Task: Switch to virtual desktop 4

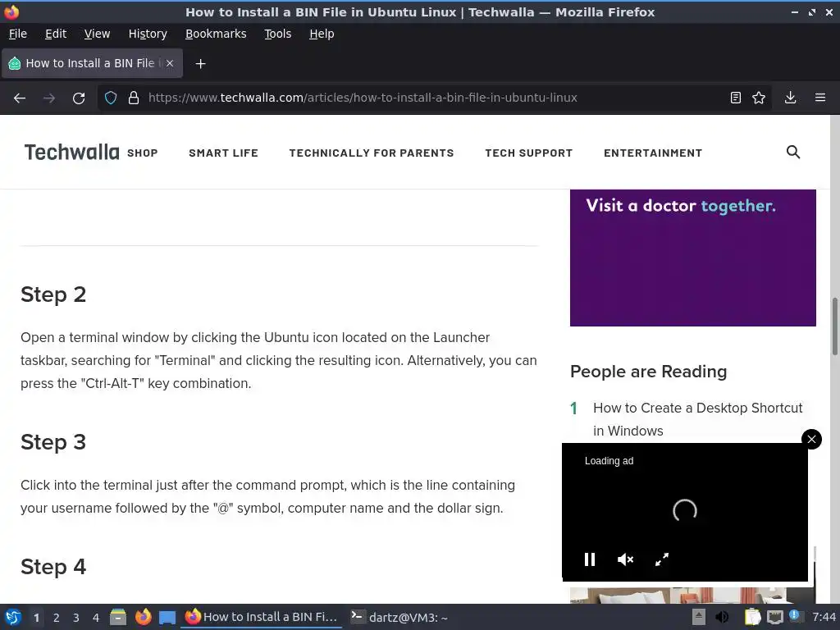Action: [96, 618]
